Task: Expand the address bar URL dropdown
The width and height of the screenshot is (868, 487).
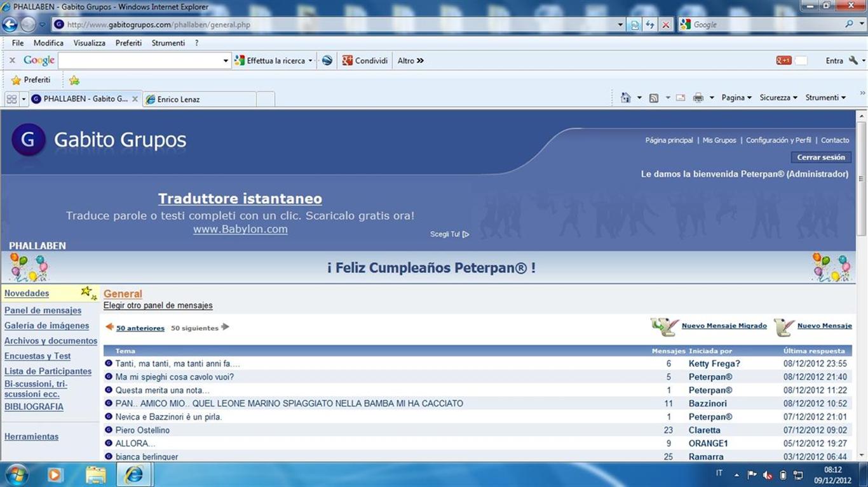Action: 621,25
